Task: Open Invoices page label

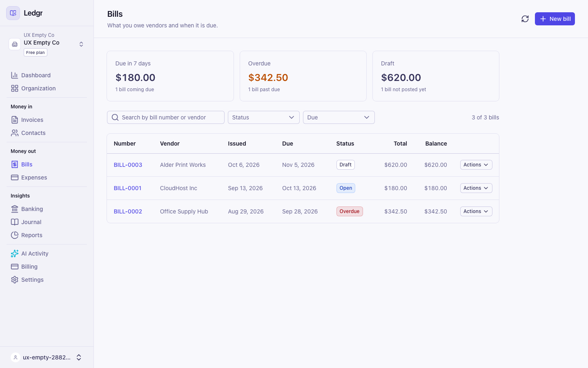Action: [x=32, y=120]
